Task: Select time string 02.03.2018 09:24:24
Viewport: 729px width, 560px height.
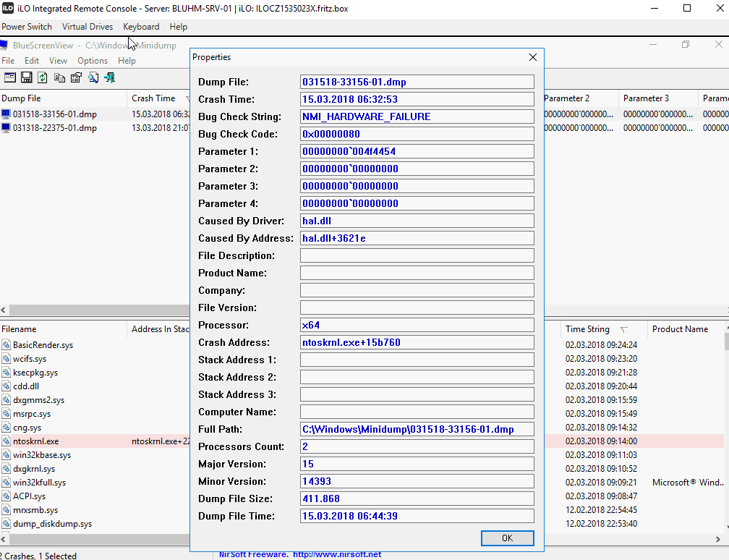Action: pos(601,344)
